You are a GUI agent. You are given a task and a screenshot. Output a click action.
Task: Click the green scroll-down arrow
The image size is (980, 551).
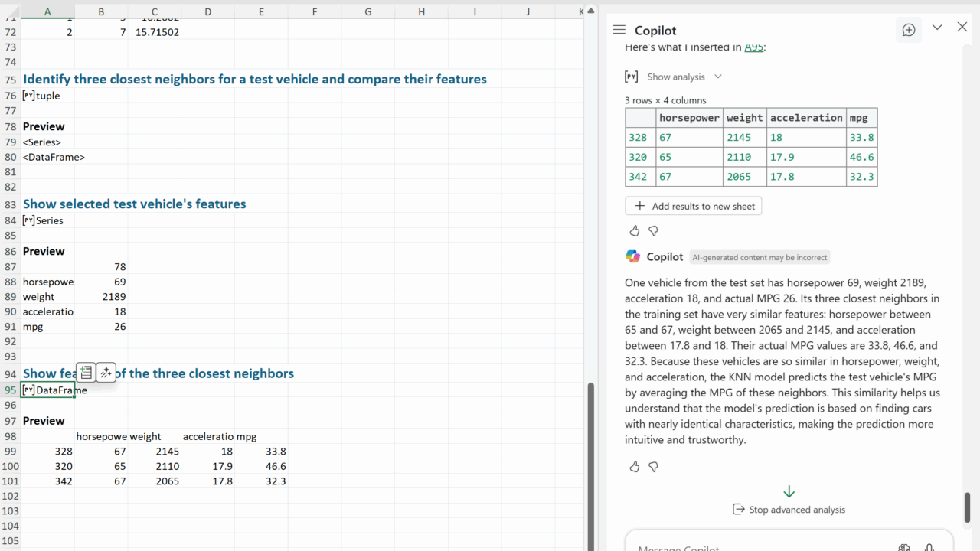[789, 491]
